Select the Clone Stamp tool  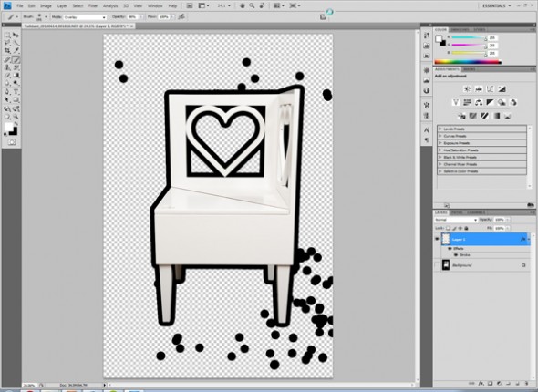(7, 67)
